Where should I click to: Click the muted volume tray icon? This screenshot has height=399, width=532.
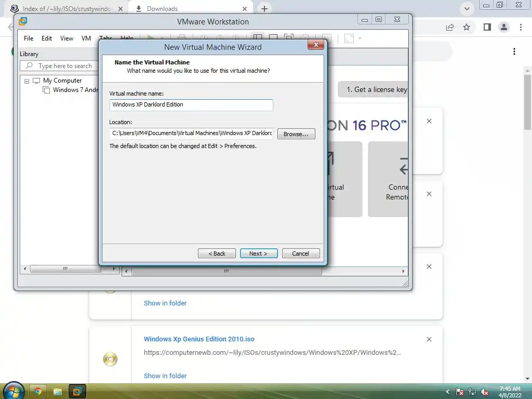pyautogui.click(x=485, y=392)
